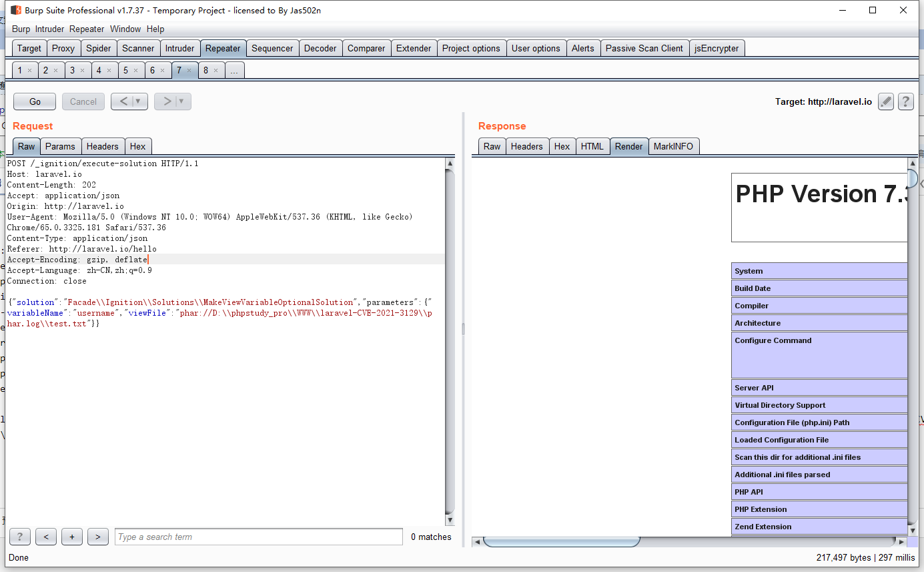Open the Burp menu
This screenshot has width=924, height=572.
point(21,29)
